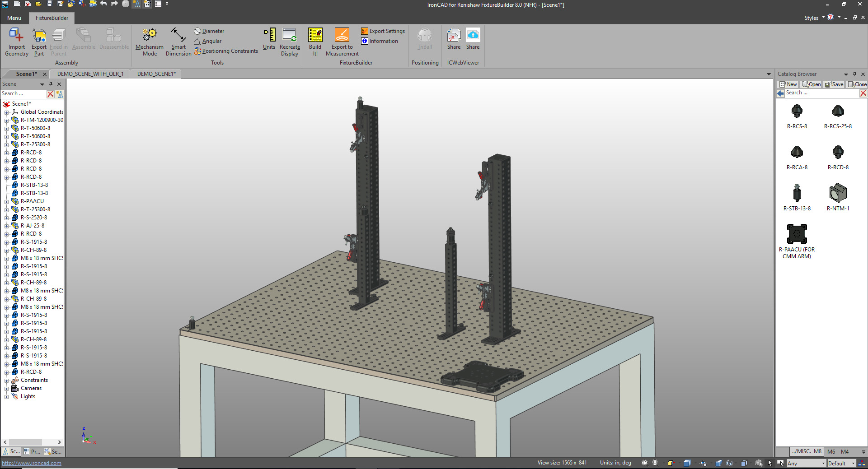Select R-AJ-25-8 in the scene tree
The width and height of the screenshot is (868, 469).
[33, 226]
